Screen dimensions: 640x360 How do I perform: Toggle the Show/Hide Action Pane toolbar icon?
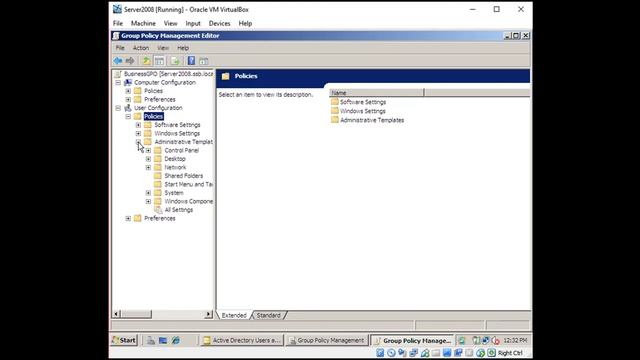click(204, 61)
